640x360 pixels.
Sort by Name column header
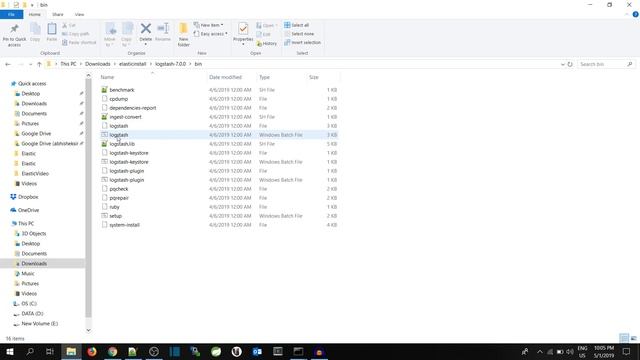click(x=107, y=77)
